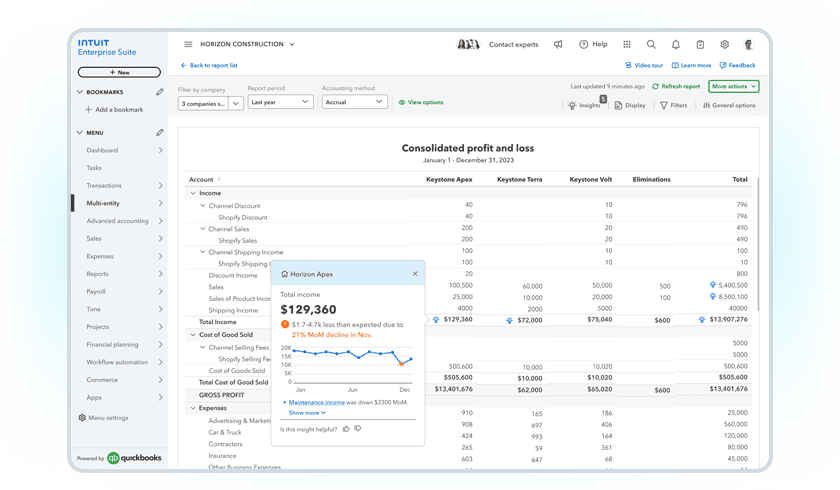The height and width of the screenshot is (490, 840).
Task: Collapse the Channel Discount group
Action: (202, 206)
